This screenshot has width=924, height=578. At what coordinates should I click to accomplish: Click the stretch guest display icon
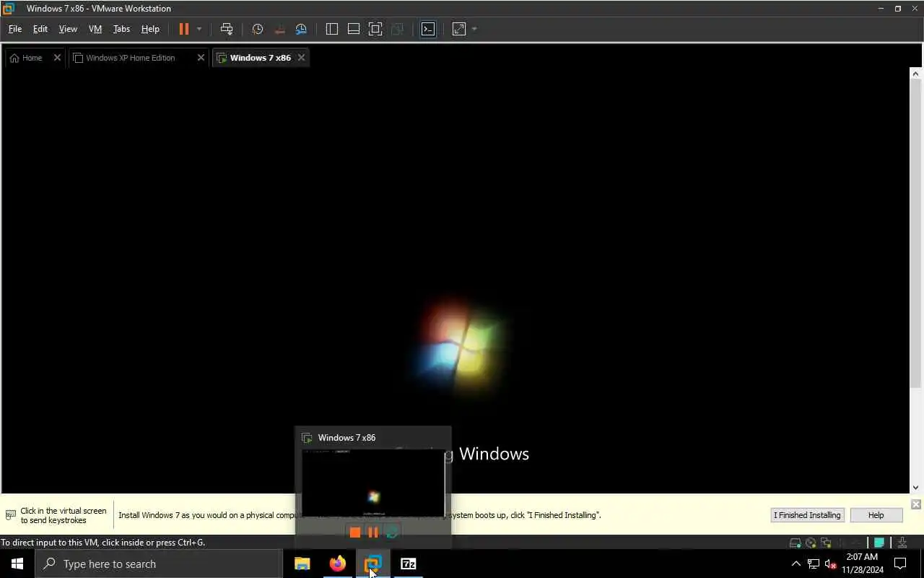tap(459, 29)
